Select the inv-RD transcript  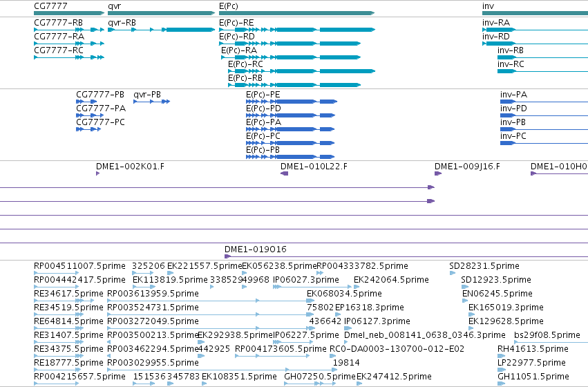[535, 44]
